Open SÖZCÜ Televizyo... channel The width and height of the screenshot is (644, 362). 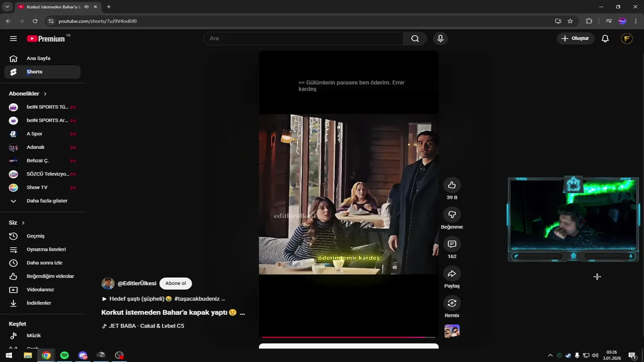pyautogui.click(x=43, y=174)
